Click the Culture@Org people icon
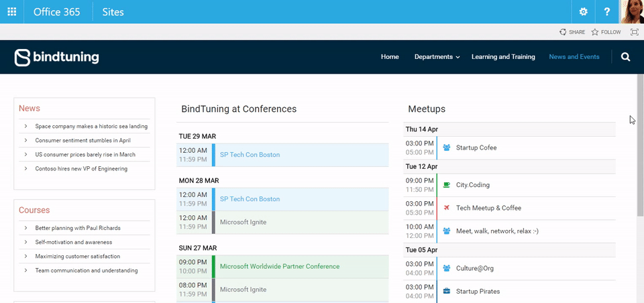Screen dimensions: 644x303 coord(447,269)
